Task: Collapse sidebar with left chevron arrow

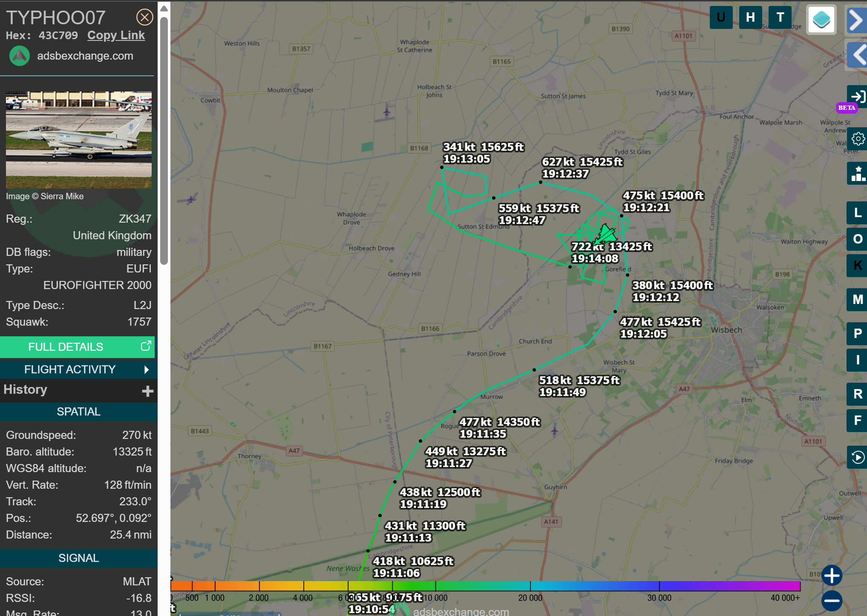Action: tap(857, 54)
